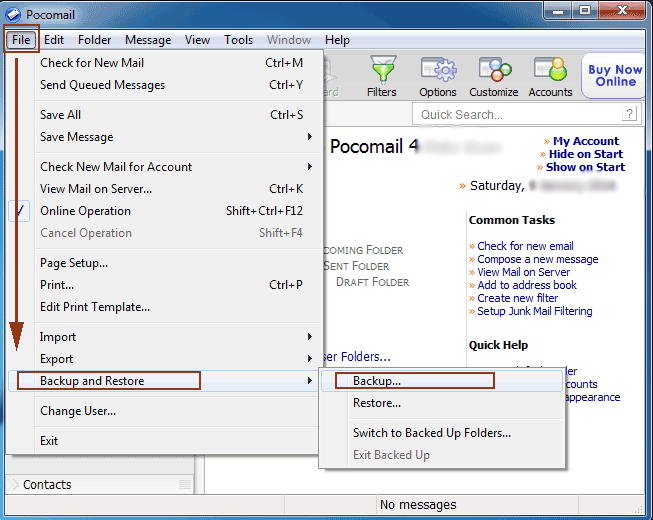Choose Restore in the submenu

click(442, 403)
